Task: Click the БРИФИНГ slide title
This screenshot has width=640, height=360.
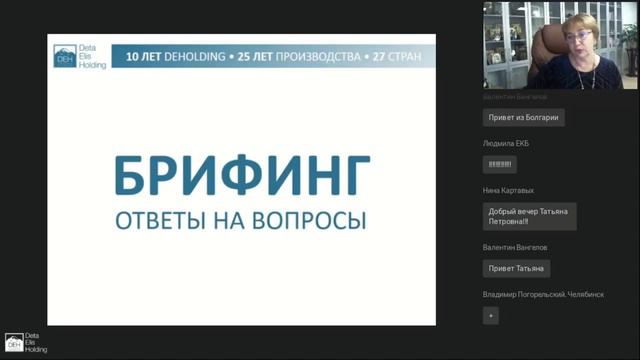Action: tap(242, 176)
